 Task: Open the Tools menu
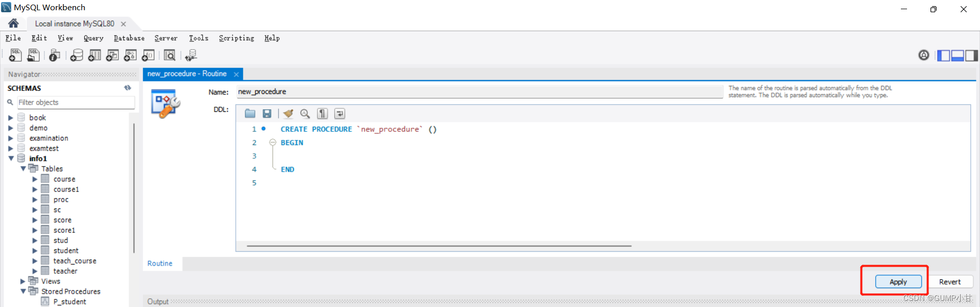tap(199, 38)
